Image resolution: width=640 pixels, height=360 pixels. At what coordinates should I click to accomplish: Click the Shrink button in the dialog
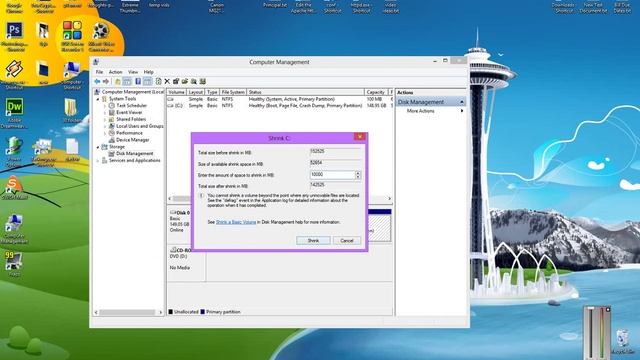[x=313, y=241]
